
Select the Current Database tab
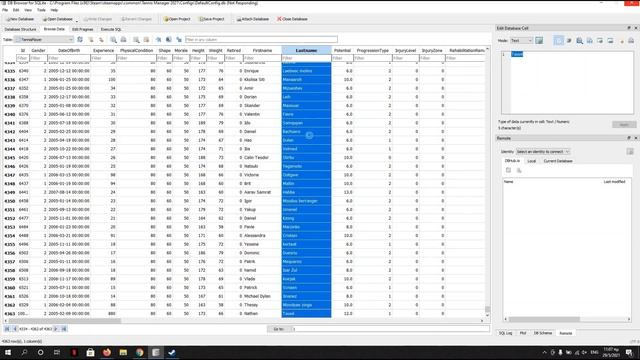pos(558,161)
